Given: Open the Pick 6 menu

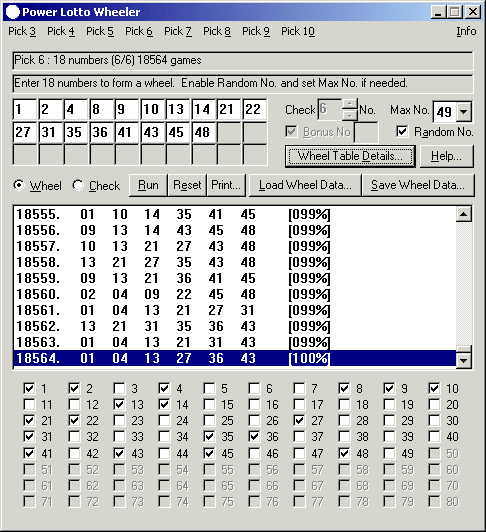Looking at the screenshot, I should [x=139, y=31].
